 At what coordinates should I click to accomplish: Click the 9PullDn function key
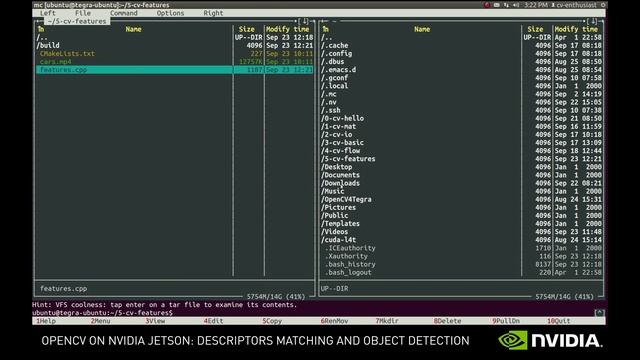tap(506, 321)
